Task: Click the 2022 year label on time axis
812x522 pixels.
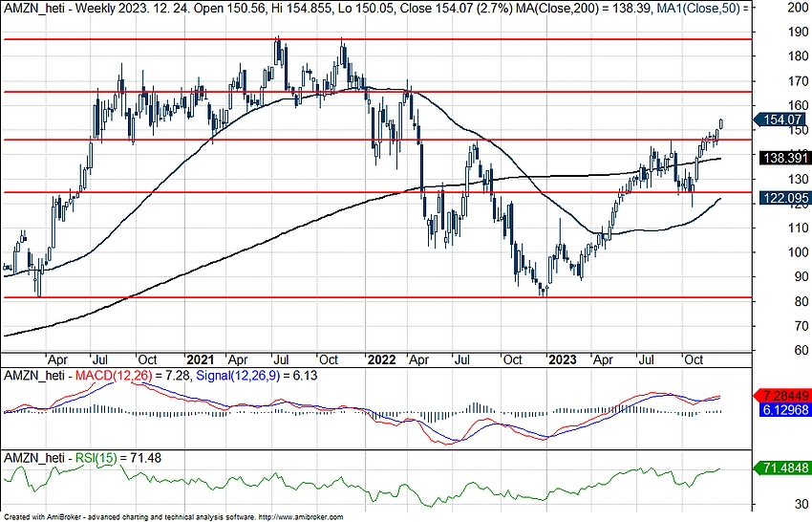Action: 380,359
